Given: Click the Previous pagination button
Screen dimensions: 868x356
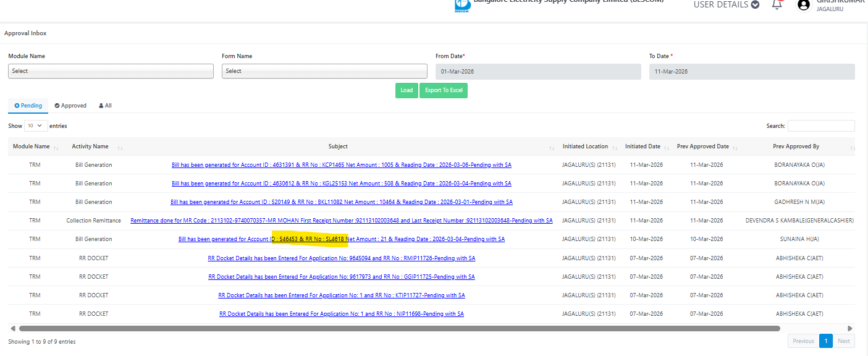Looking at the screenshot, I should click(x=803, y=341).
